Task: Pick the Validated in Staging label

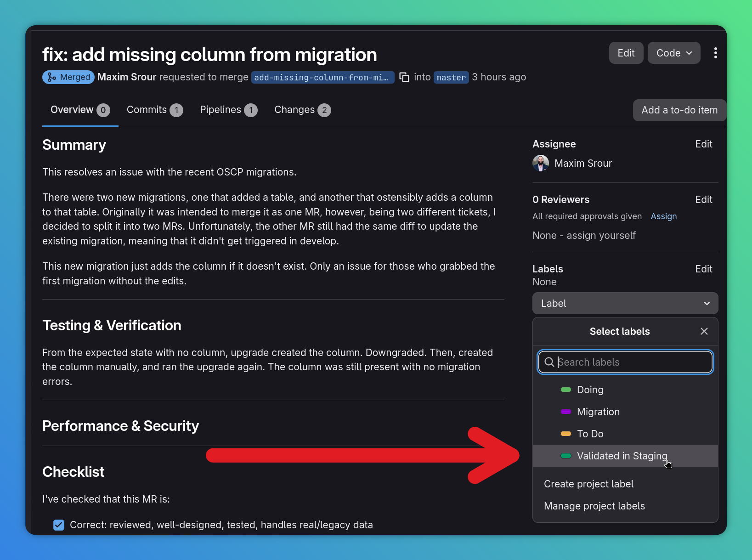Action: (622, 456)
